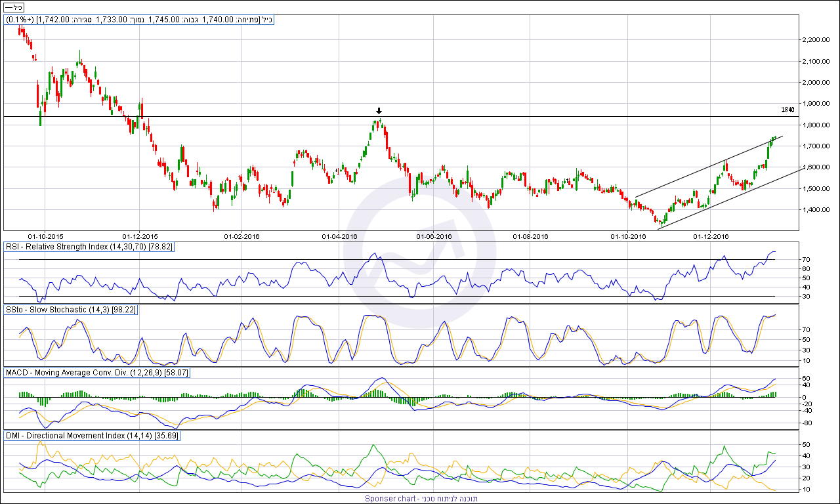Open the Sponser chart footer link
This screenshot has width=840, height=504.
click(421, 499)
